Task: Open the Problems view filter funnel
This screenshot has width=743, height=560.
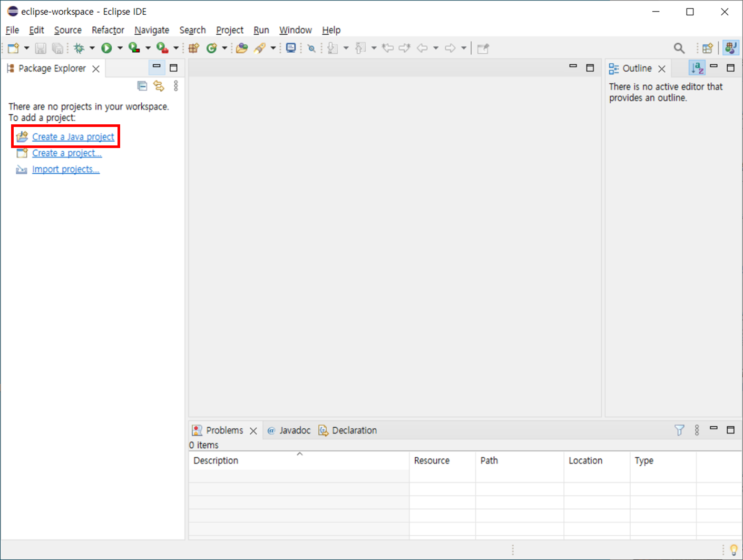Action: tap(679, 430)
